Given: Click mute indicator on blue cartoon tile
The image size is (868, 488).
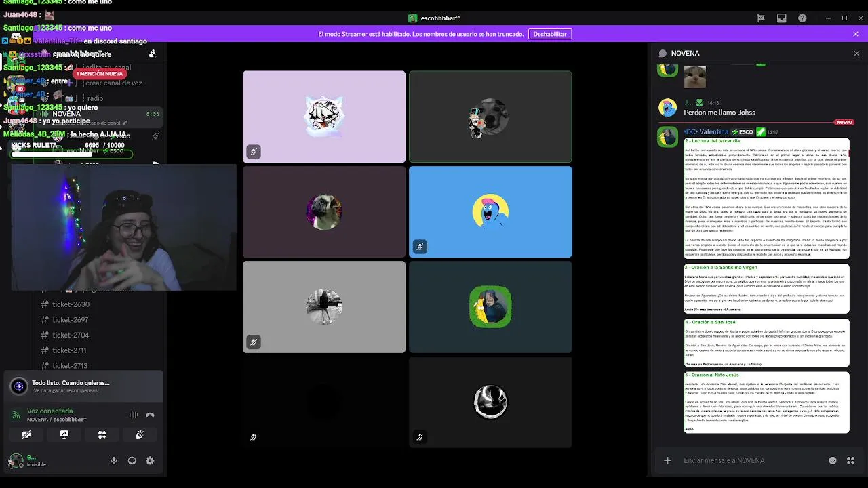Looking at the screenshot, I should (420, 247).
